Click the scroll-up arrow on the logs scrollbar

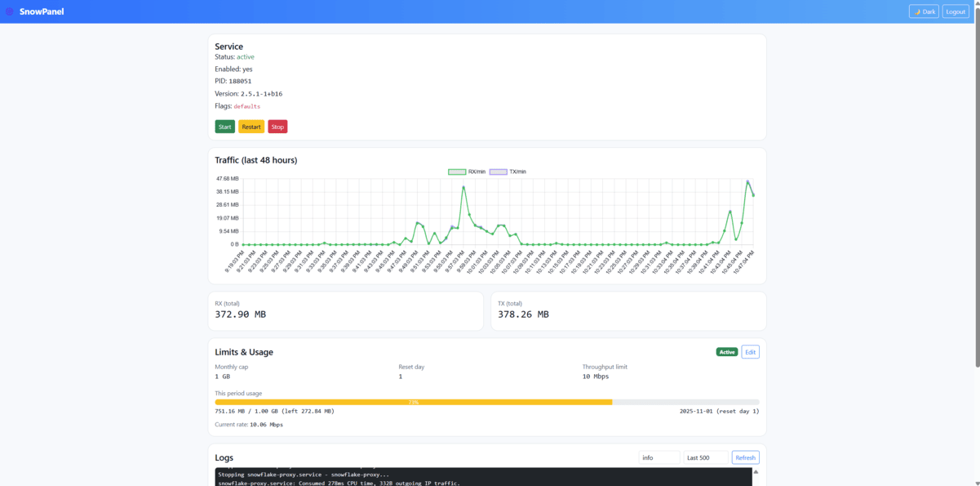[x=756, y=472]
